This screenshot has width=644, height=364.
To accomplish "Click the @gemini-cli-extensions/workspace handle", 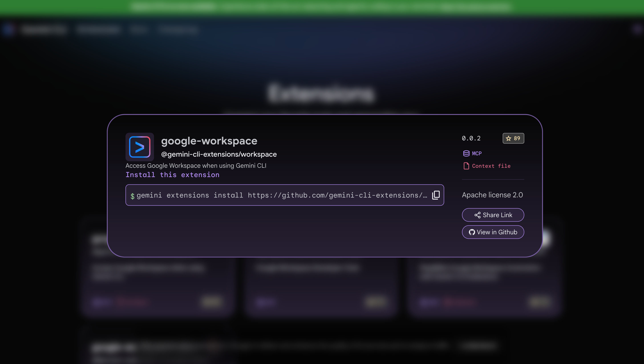I will (219, 154).
